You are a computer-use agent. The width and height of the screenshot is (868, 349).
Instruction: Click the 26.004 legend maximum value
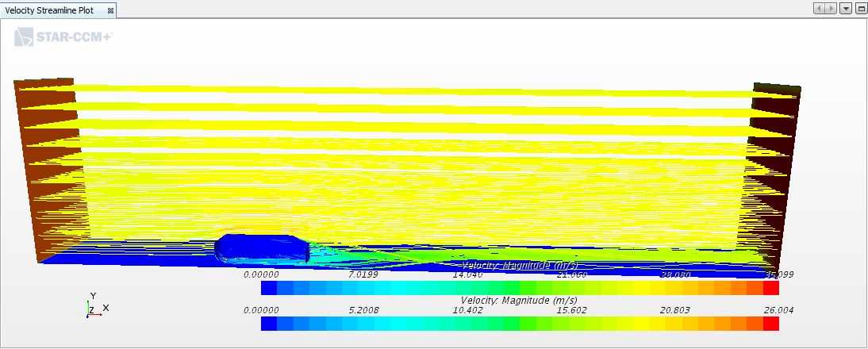point(778,310)
